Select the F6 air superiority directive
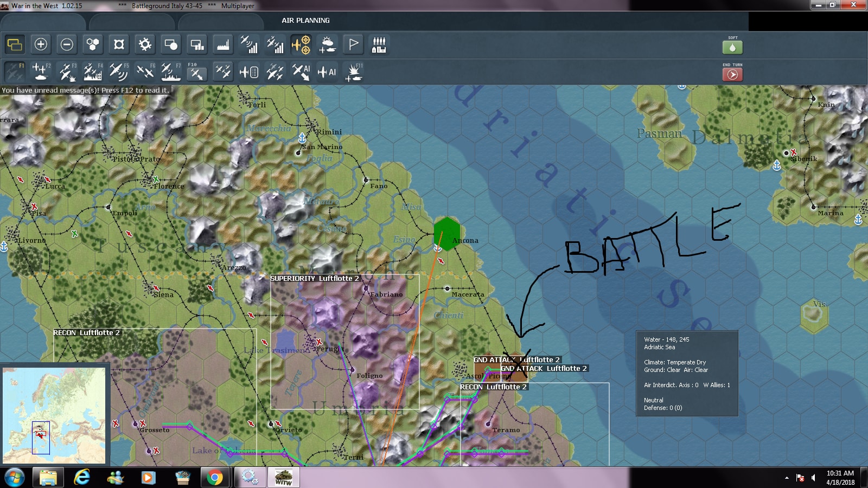 click(x=145, y=72)
